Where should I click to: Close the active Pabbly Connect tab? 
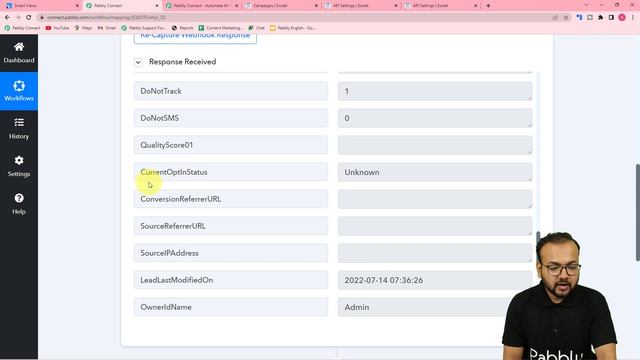point(157,6)
